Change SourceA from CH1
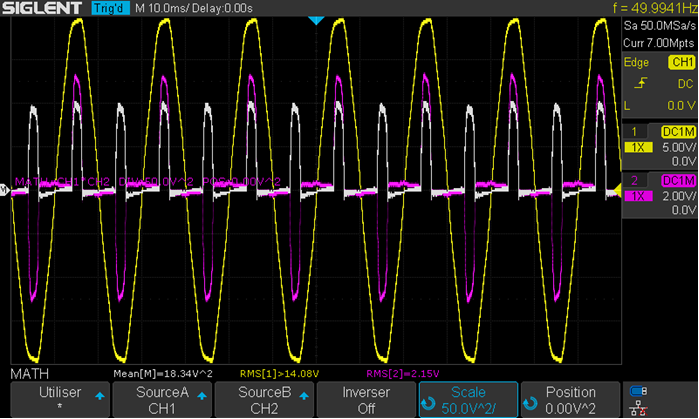 coord(162,399)
